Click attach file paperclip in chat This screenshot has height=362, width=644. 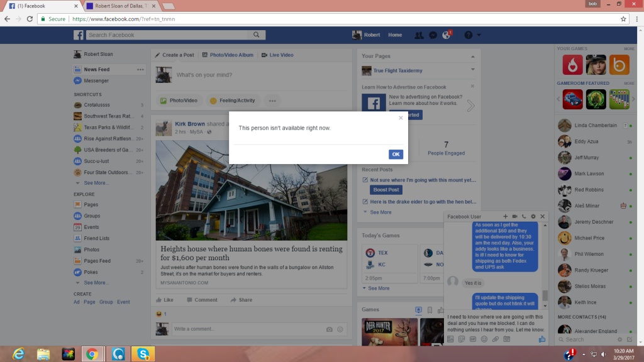(x=496, y=339)
